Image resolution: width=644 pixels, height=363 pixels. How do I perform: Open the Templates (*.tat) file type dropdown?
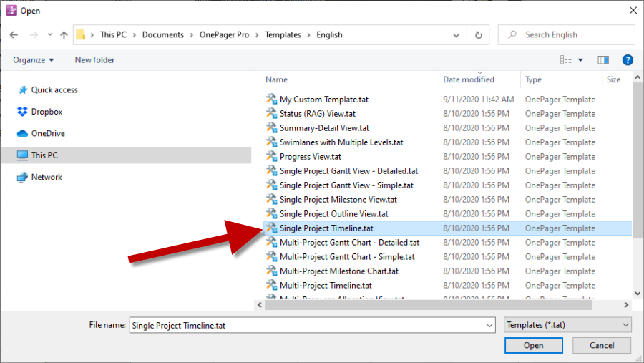[567, 325]
